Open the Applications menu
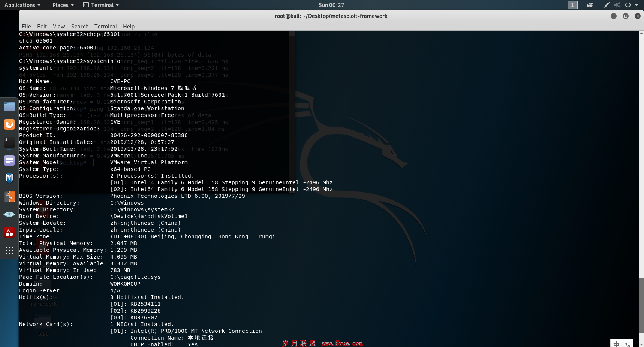644x347 pixels. [x=22, y=5]
